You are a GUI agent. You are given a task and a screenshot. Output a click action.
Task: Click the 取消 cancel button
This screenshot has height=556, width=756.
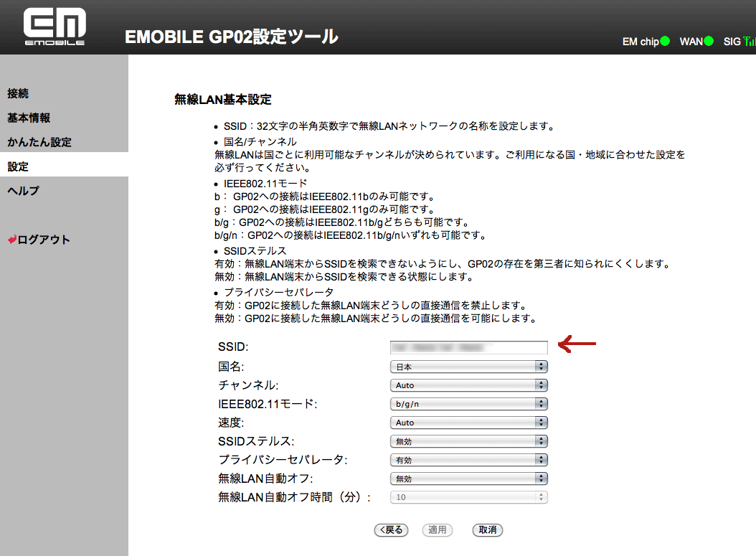click(488, 529)
